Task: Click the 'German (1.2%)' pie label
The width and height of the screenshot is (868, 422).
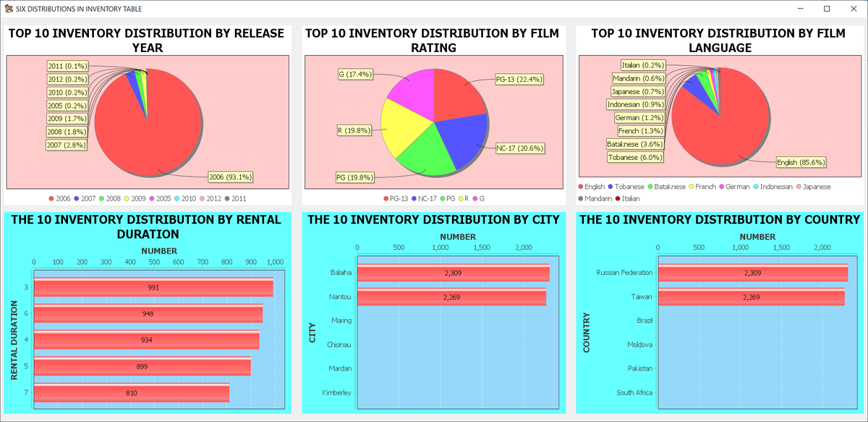Action: click(639, 117)
